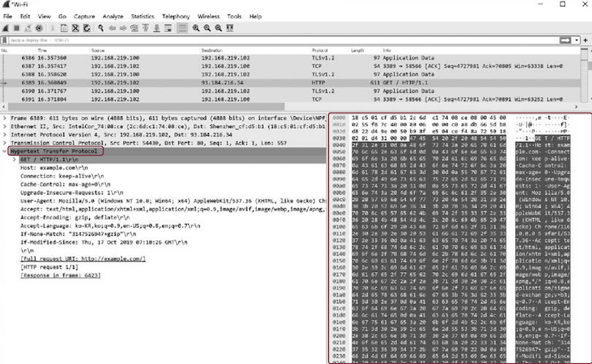Save this capture file
This screenshot has width=592, height=364.
click(64, 29)
